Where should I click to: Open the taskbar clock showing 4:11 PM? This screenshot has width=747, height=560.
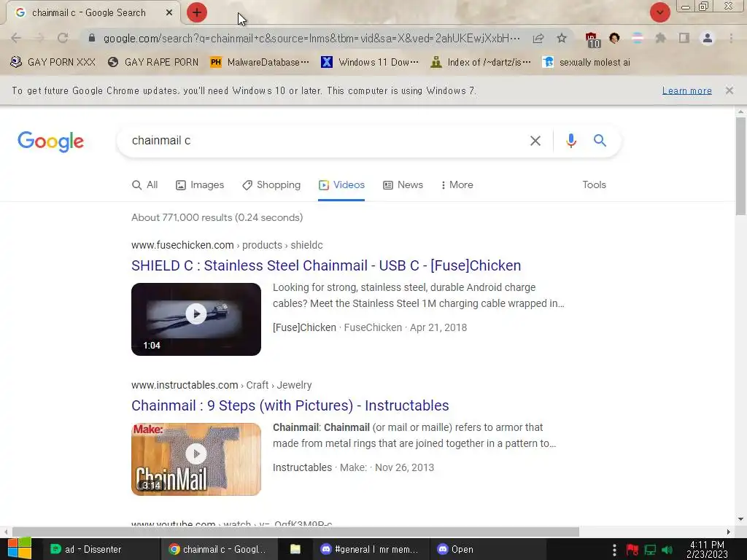click(707, 550)
